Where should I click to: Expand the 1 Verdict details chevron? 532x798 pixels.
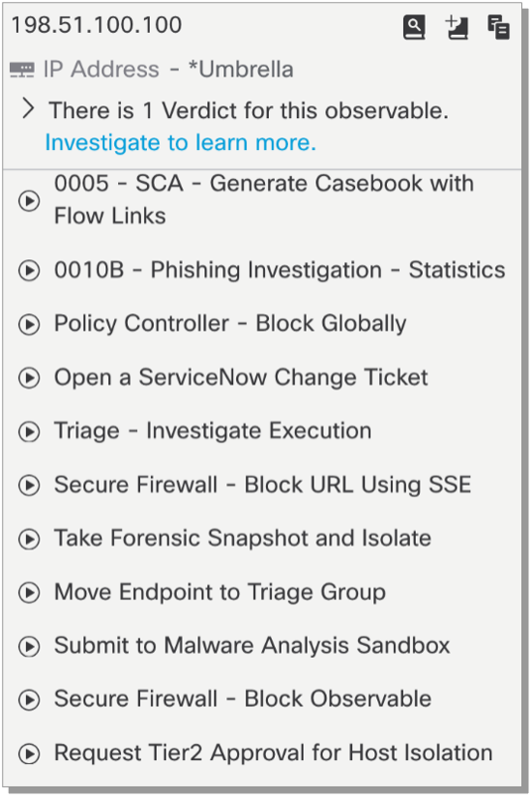[x=28, y=108]
